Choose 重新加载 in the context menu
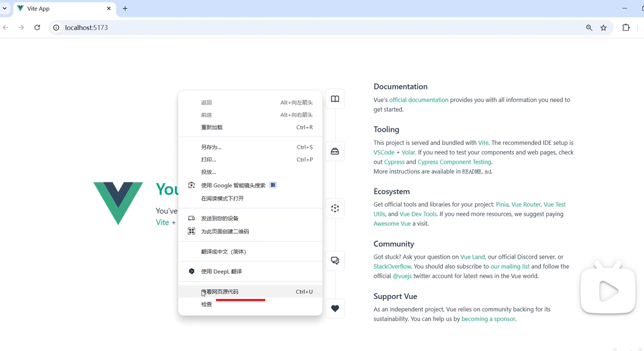Viewport: 644px width, 351px height. pyautogui.click(x=250, y=127)
